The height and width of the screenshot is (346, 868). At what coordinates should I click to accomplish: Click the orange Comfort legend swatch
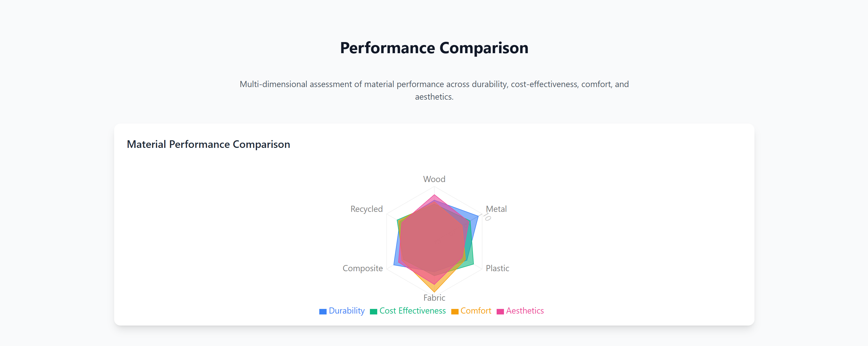(x=454, y=311)
